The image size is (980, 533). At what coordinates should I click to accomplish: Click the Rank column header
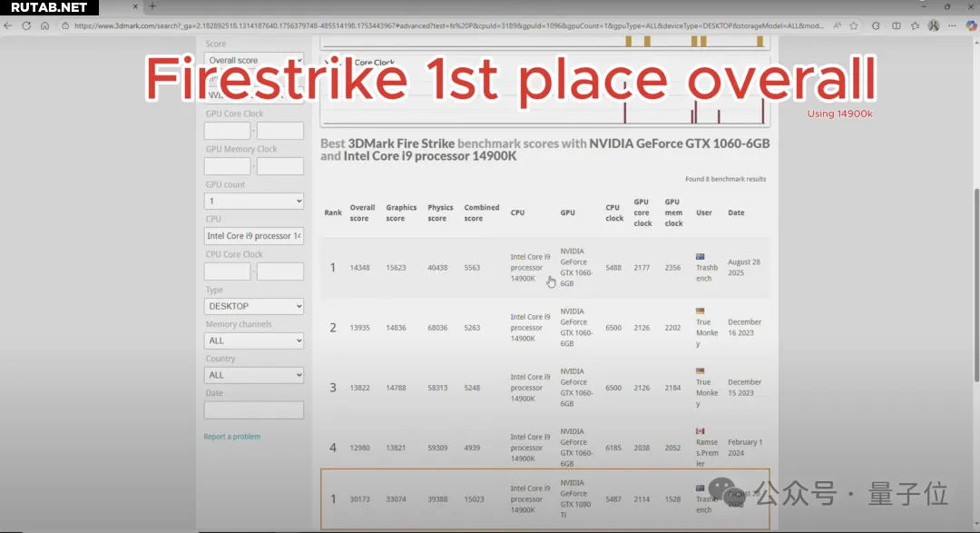click(333, 212)
